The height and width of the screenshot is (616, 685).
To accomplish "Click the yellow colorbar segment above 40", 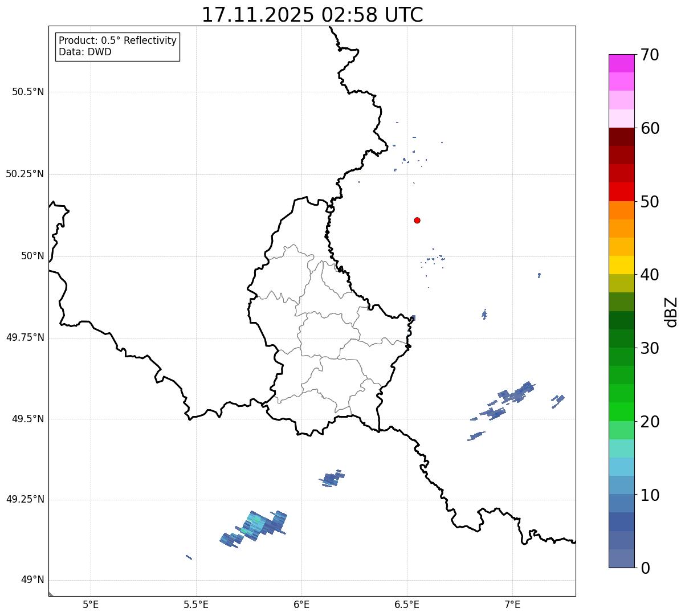I will point(621,265).
